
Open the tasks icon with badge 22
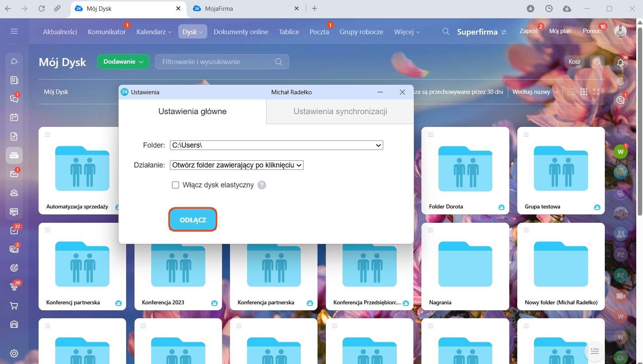tap(14, 230)
